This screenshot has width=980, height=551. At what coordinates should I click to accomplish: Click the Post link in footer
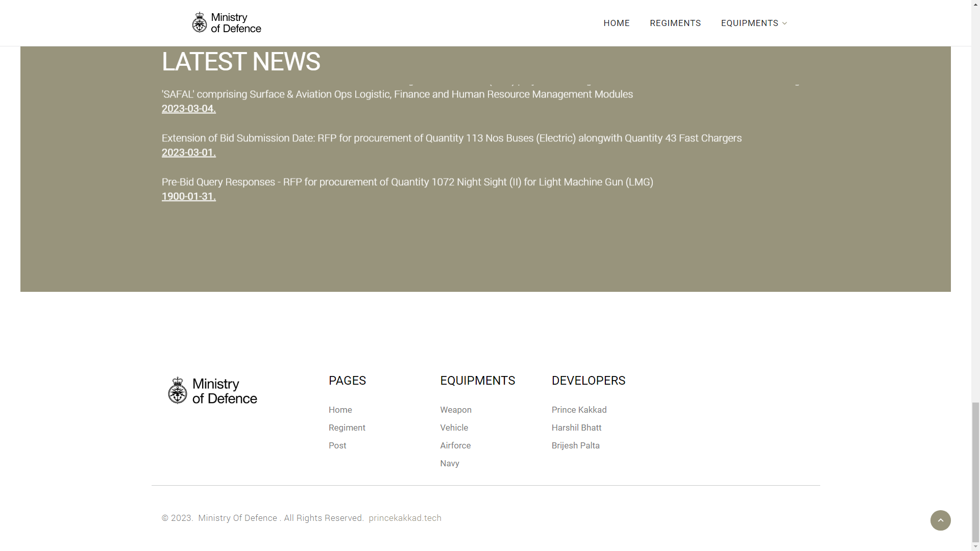(x=337, y=445)
